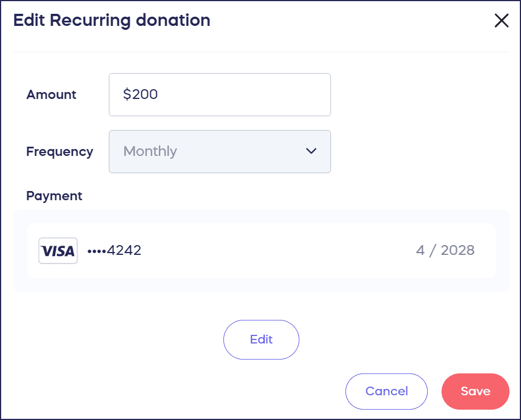Image resolution: width=521 pixels, height=420 pixels.
Task: Click the card expiry date 4 / 2028
Action: (445, 250)
